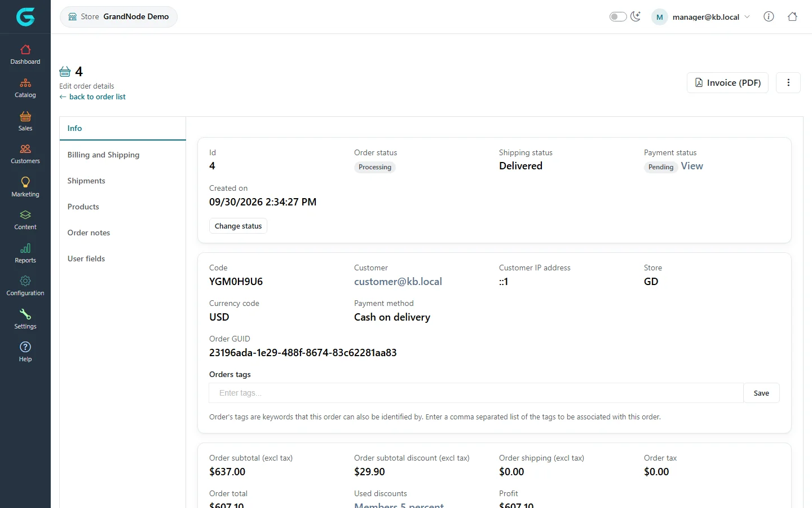Focus the Enter tags input field

pyautogui.click(x=476, y=393)
